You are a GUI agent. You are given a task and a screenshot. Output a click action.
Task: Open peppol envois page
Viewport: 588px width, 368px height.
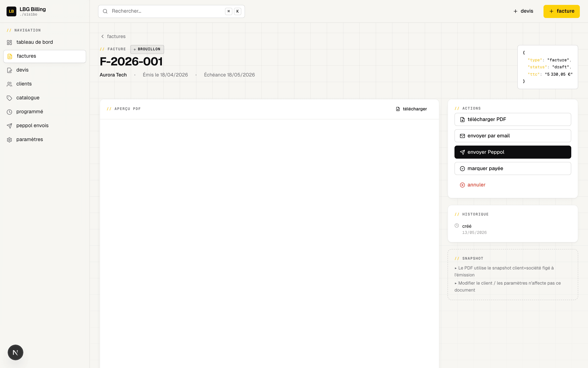click(45, 126)
